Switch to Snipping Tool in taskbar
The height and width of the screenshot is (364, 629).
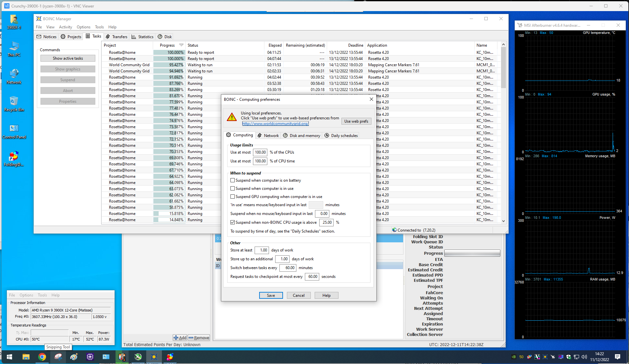58,357
